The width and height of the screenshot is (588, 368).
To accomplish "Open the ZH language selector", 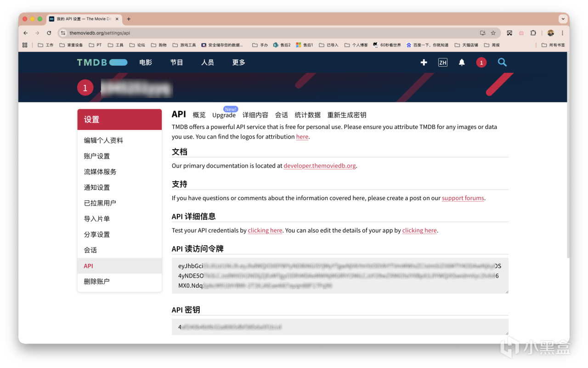I will [x=443, y=62].
